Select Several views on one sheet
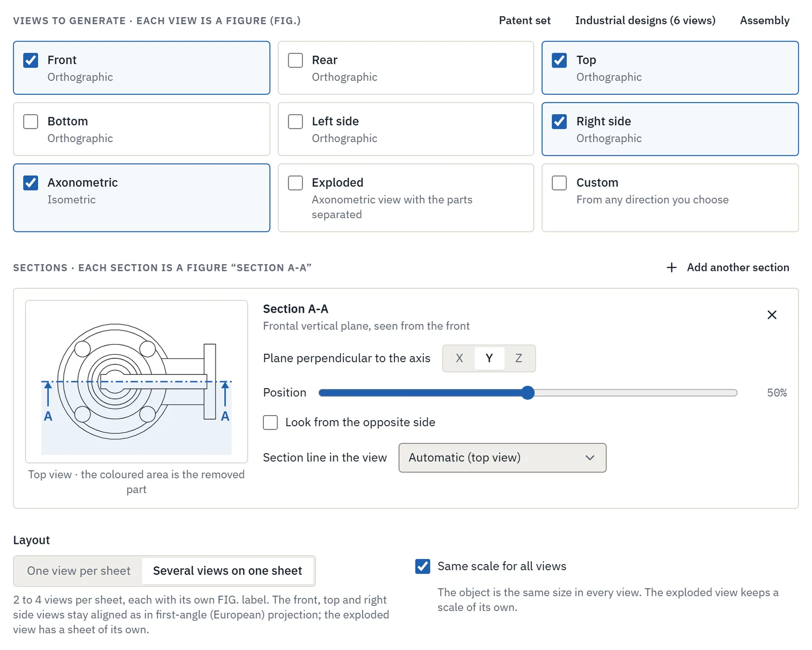812x650 pixels. [227, 571]
